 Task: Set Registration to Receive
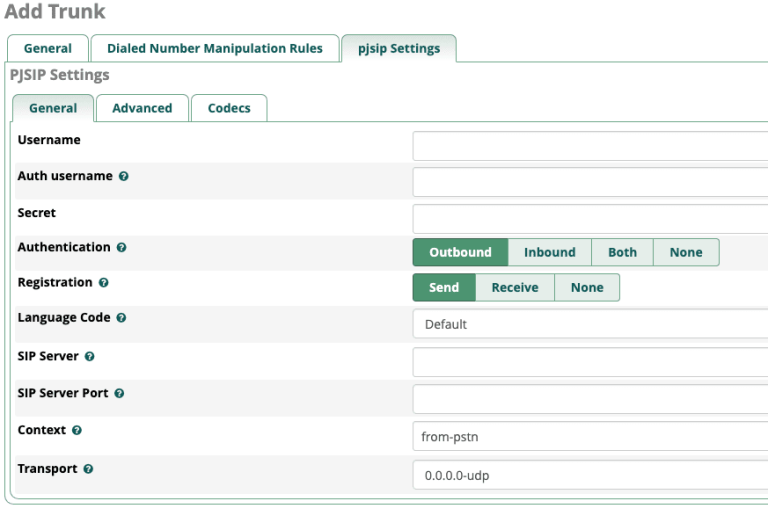(x=514, y=288)
